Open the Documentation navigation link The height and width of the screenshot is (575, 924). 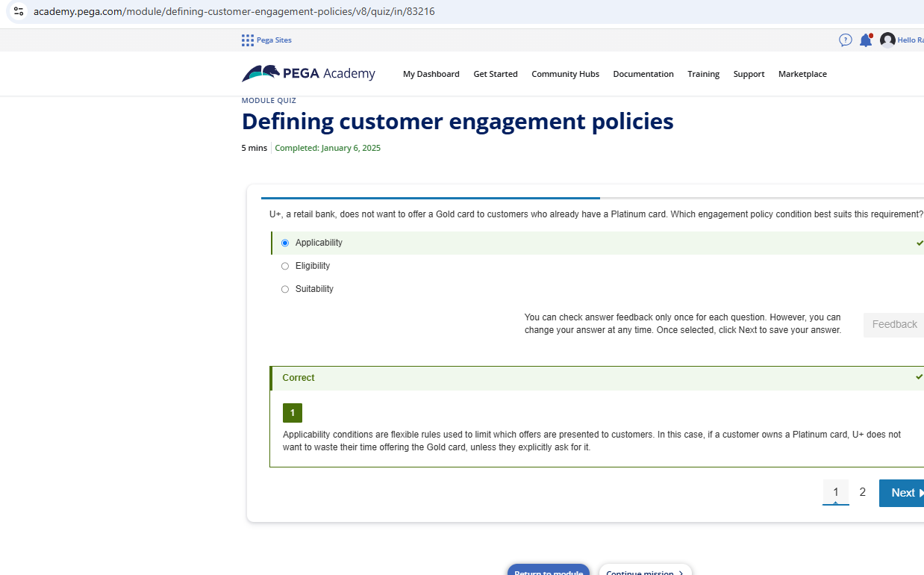pos(643,73)
